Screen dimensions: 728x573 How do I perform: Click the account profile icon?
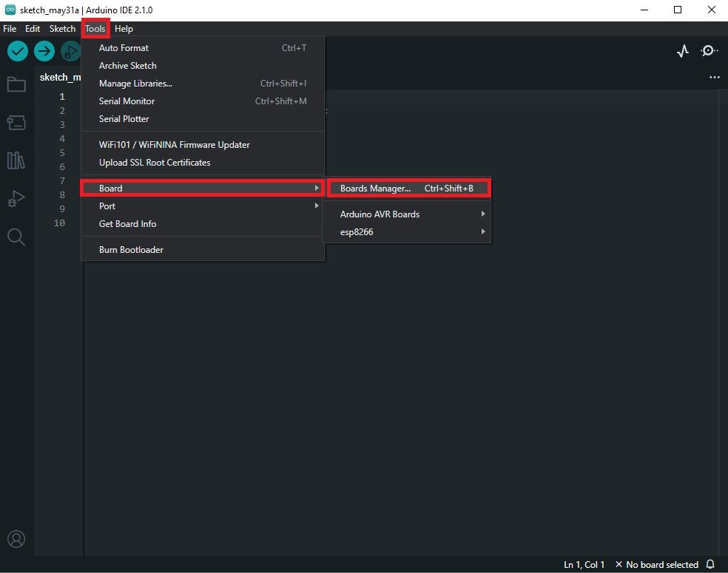[x=16, y=539]
